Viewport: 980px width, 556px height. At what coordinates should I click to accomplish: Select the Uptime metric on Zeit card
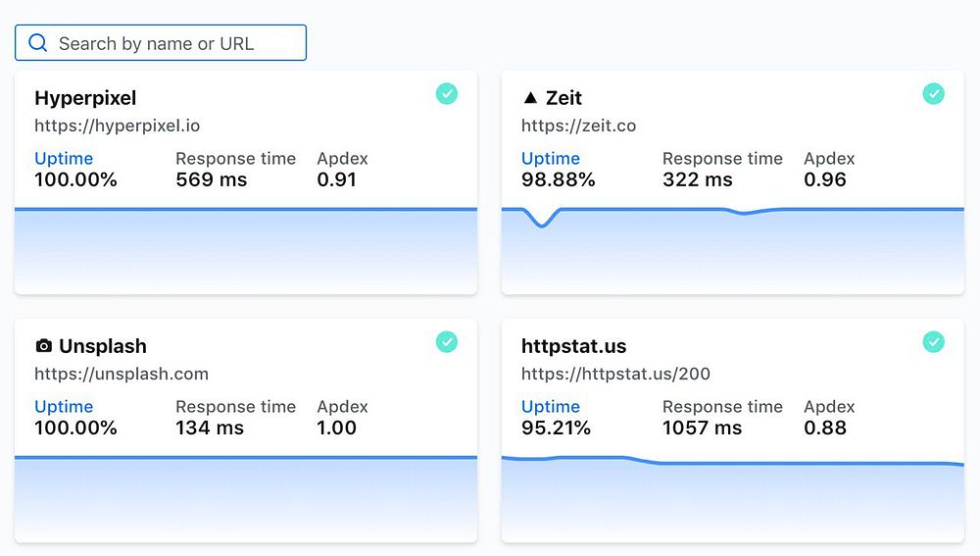point(551,159)
